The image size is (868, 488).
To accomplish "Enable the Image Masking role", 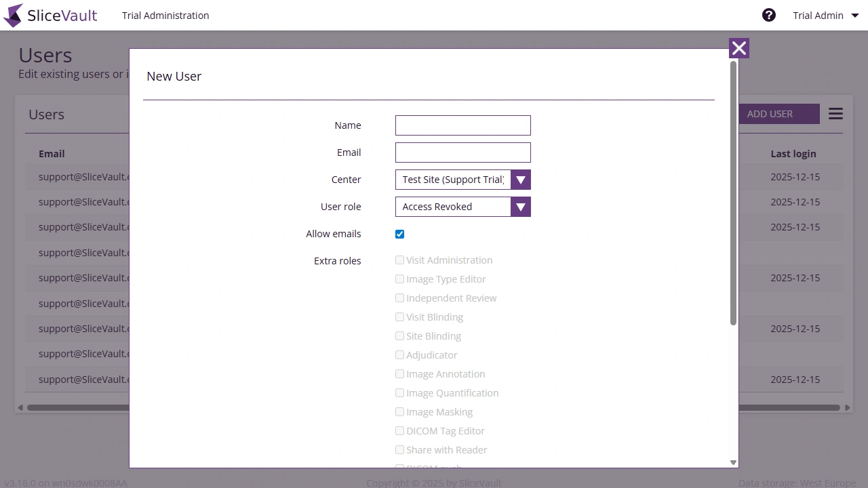I will pos(399,411).
